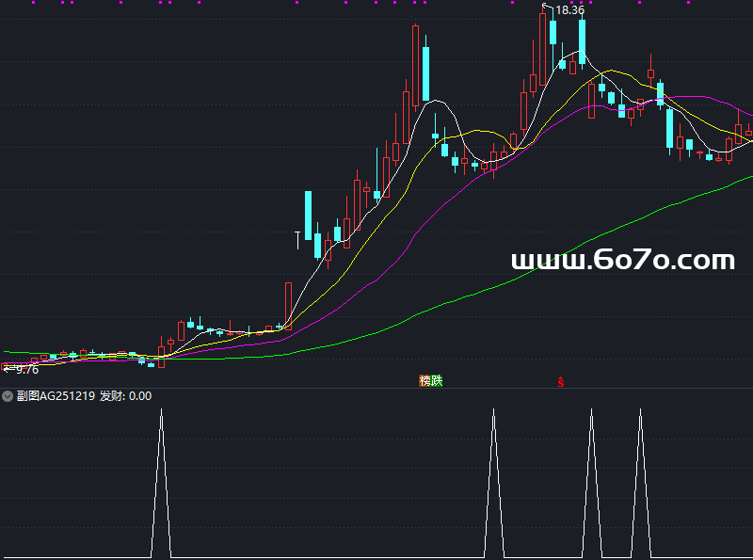The image size is (753, 560).
Task: Click the white T-shaped marker beside the large cyan candle
Action: (297, 240)
